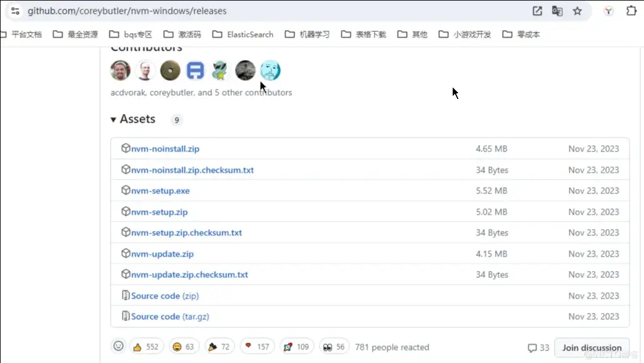Open the dark grayscale contributor avatar
The image size is (644, 363).
(245, 70)
